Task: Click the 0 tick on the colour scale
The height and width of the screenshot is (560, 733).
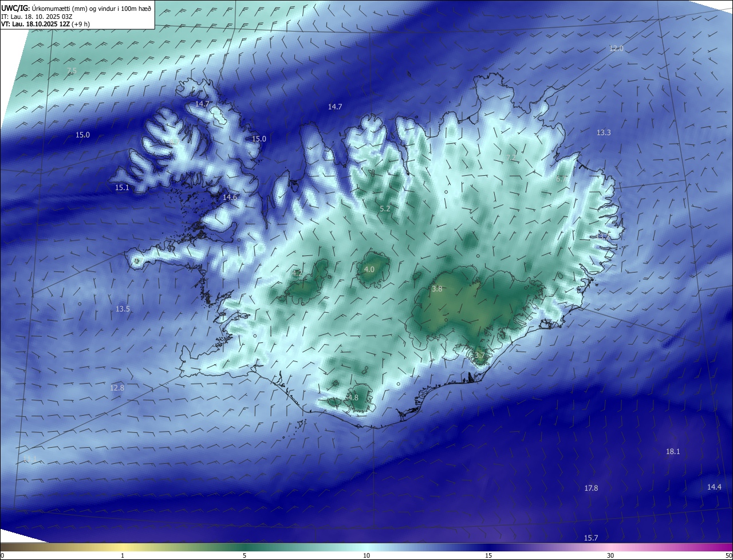Action: (2, 555)
